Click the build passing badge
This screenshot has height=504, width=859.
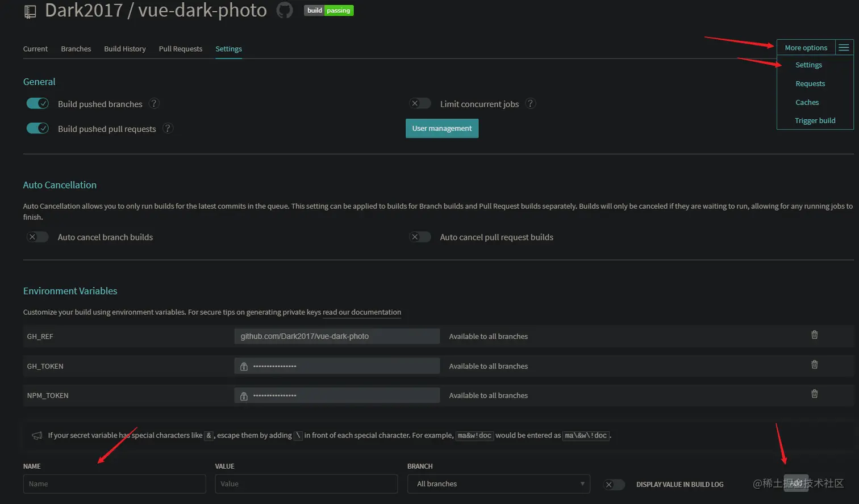point(328,10)
